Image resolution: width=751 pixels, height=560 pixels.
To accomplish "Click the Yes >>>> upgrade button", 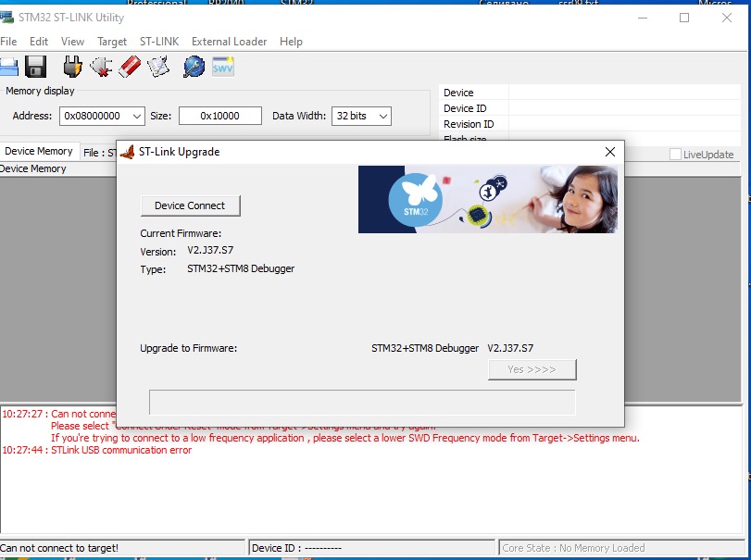I will (x=532, y=369).
